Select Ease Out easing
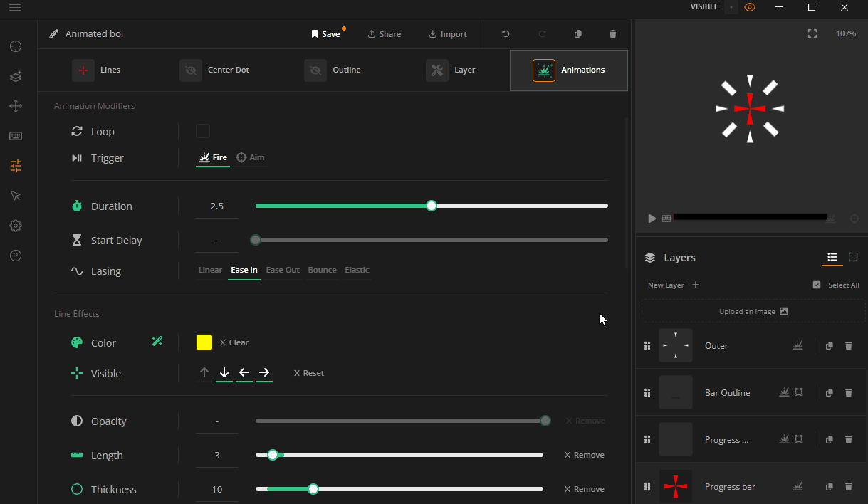This screenshot has width=868, height=504. 283,270
